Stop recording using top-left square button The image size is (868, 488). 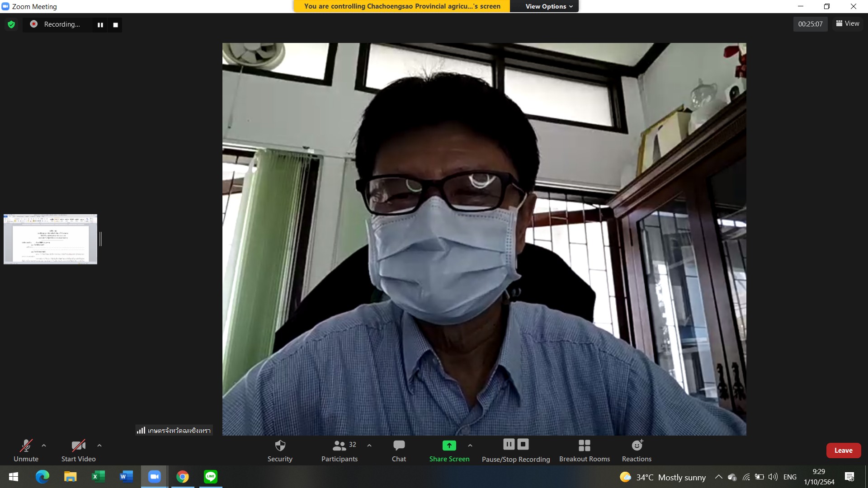[x=115, y=25]
